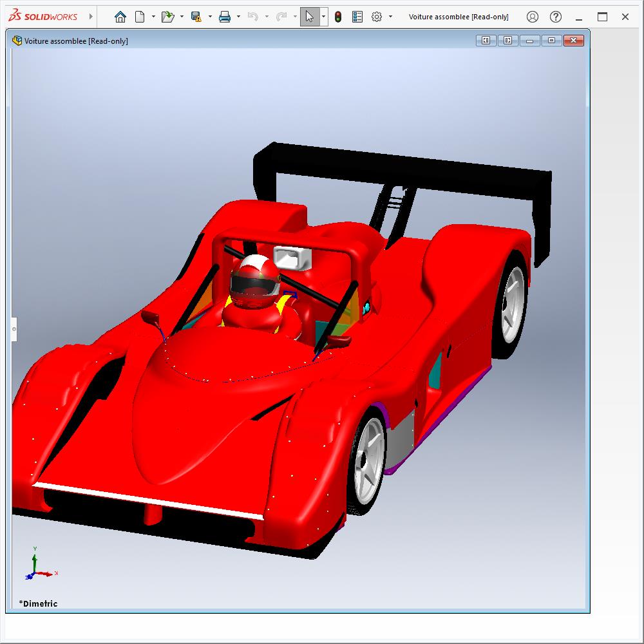Click the Rebuild traffic light icon

(x=338, y=17)
